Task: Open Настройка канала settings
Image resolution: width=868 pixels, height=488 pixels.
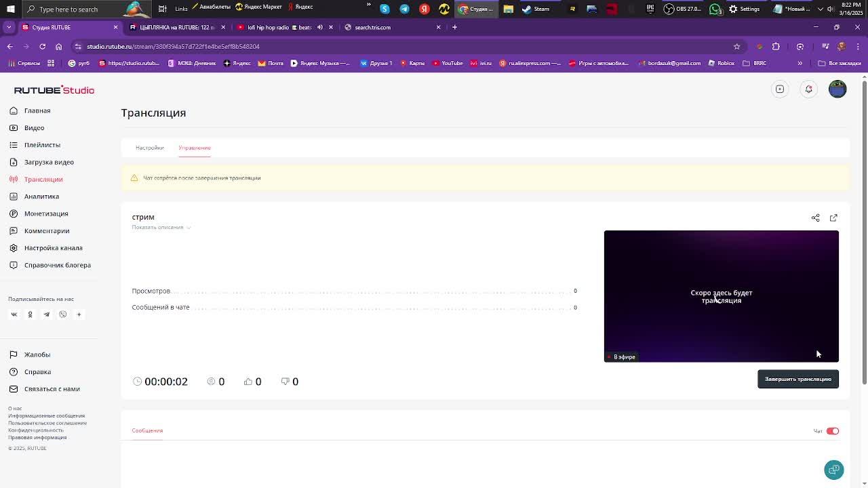Action: click(x=53, y=248)
